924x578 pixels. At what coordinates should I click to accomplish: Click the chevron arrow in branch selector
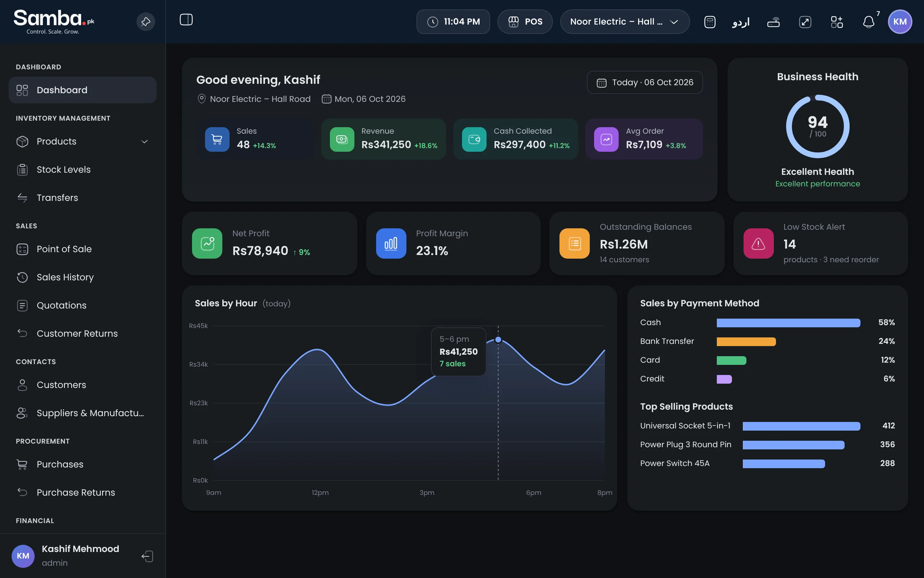(674, 22)
